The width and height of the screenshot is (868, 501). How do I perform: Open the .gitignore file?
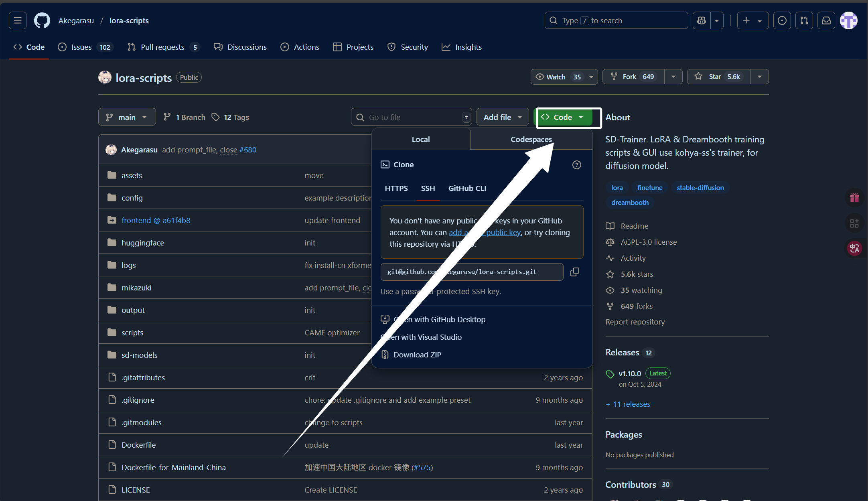(138, 400)
